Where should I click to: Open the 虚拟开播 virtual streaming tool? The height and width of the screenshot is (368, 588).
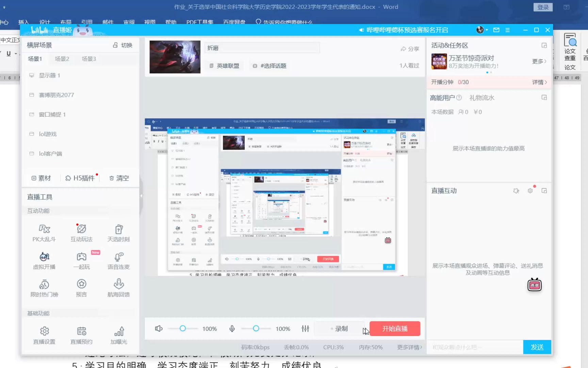[44, 260]
